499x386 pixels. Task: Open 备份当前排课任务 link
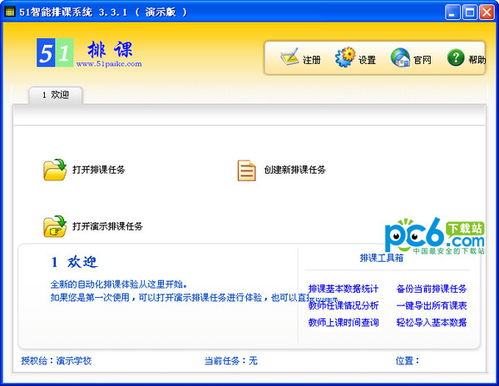point(431,289)
